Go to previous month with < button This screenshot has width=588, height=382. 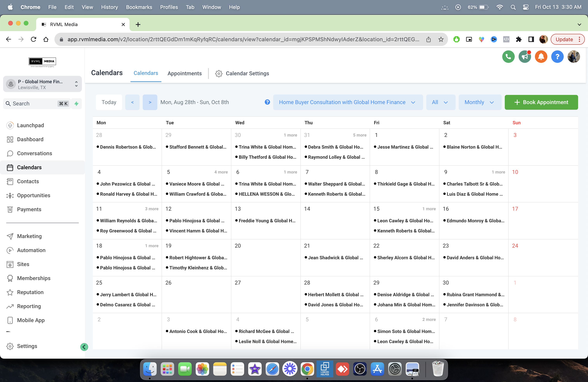(132, 102)
